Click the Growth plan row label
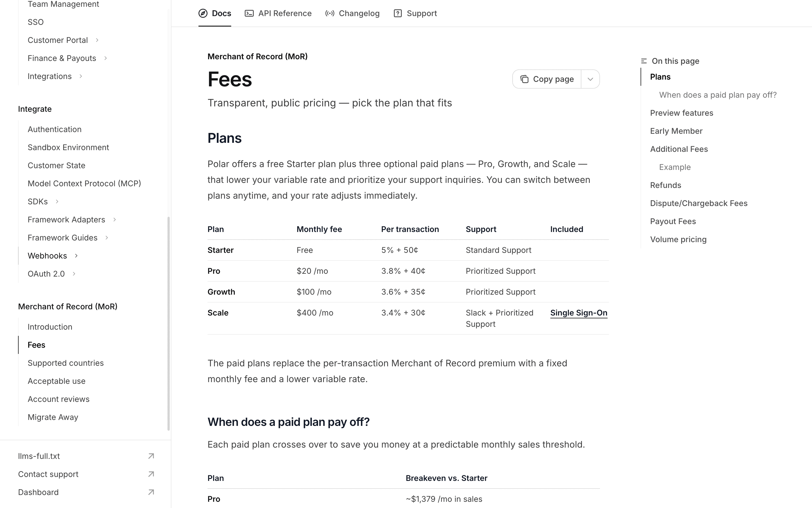 [x=221, y=292]
